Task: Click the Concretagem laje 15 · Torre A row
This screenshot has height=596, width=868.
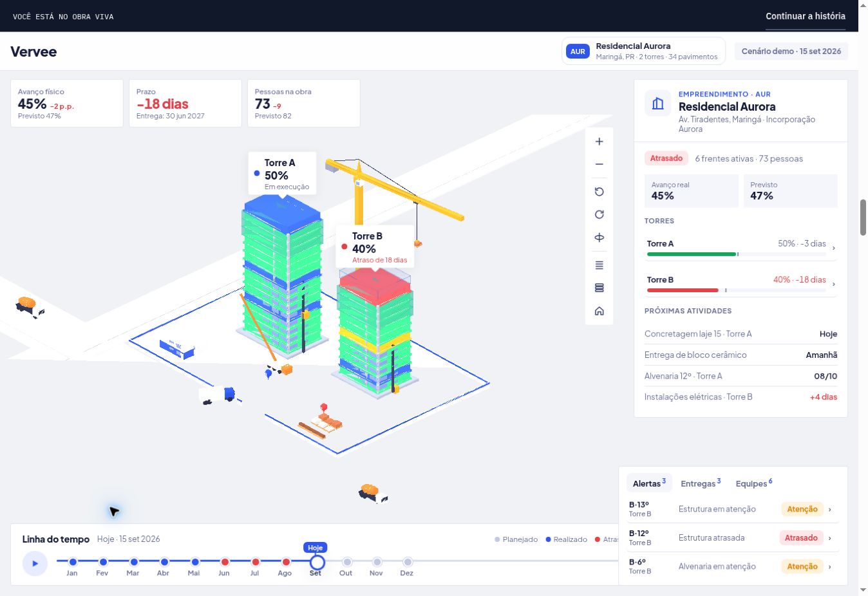Action: click(741, 334)
